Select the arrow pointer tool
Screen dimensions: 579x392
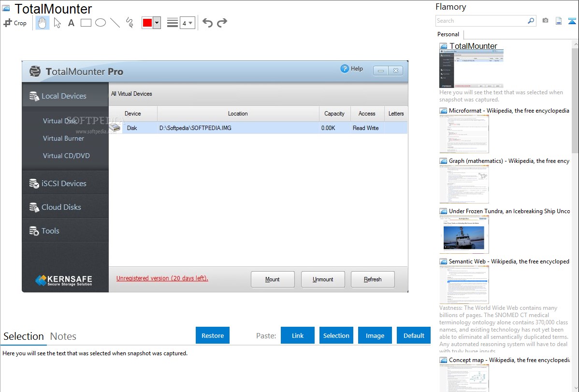pos(57,23)
